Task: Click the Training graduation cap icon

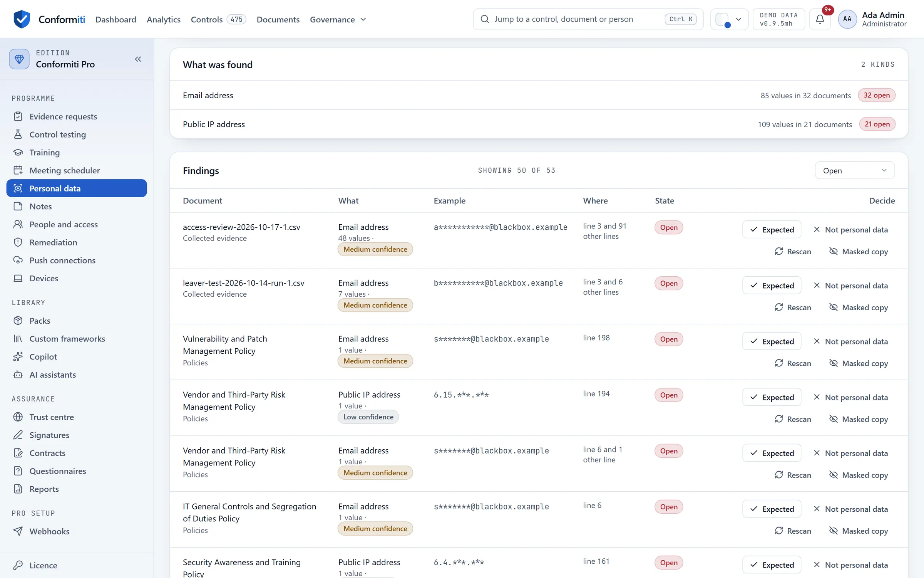Action: point(18,152)
